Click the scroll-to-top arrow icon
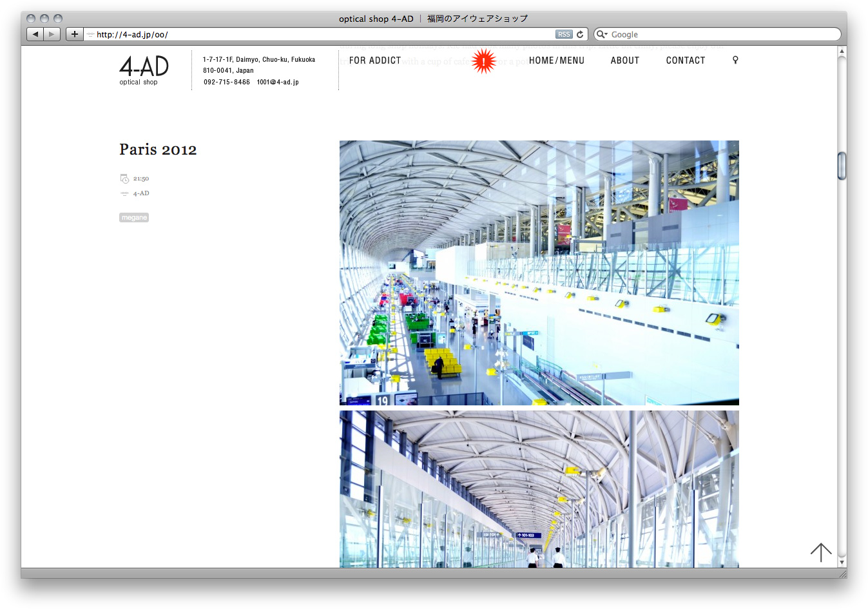 (820, 552)
